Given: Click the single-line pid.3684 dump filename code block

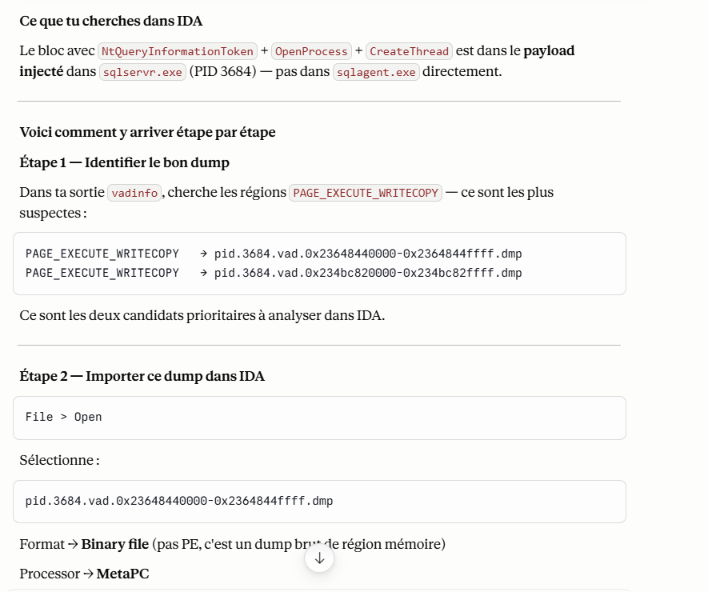Looking at the screenshot, I should click(319, 501).
